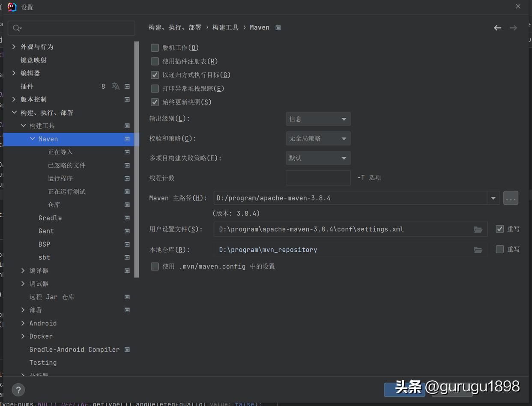Click the magnifier icon in the search field
This screenshot has width=532, height=406.
pyautogui.click(x=16, y=27)
